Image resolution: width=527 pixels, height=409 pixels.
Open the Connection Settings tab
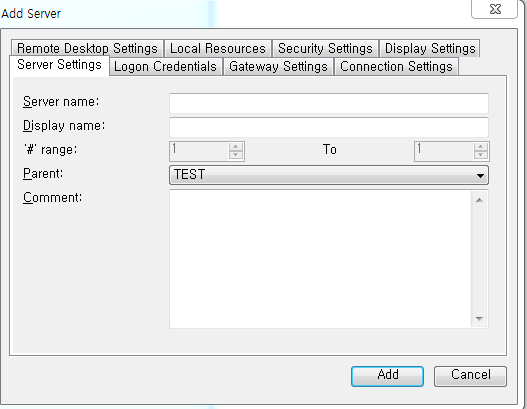[x=396, y=67]
